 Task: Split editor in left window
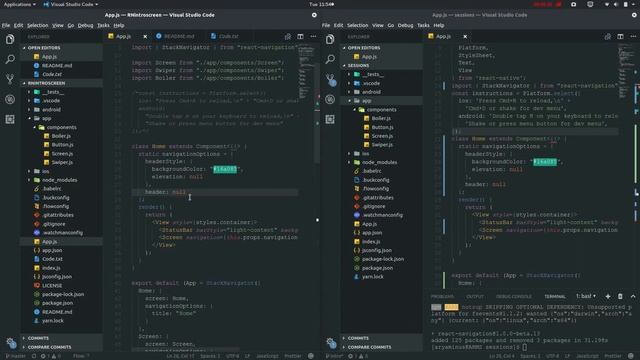(300, 36)
